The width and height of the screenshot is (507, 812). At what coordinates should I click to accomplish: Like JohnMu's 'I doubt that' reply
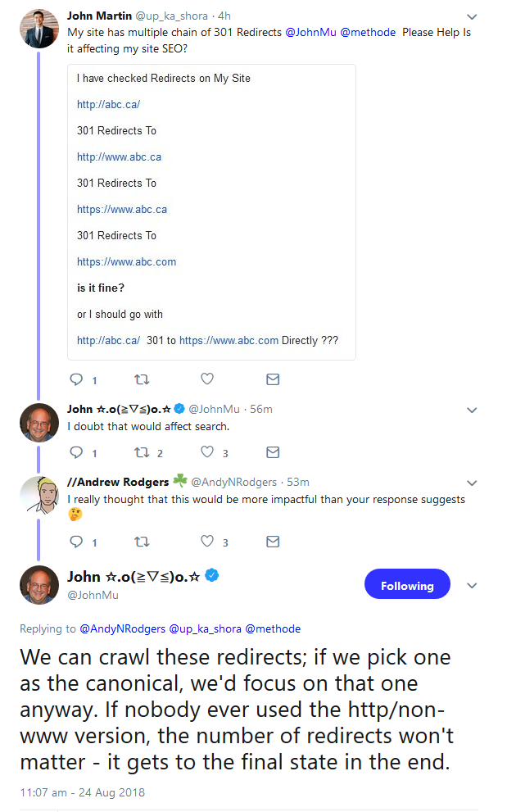click(x=207, y=452)
